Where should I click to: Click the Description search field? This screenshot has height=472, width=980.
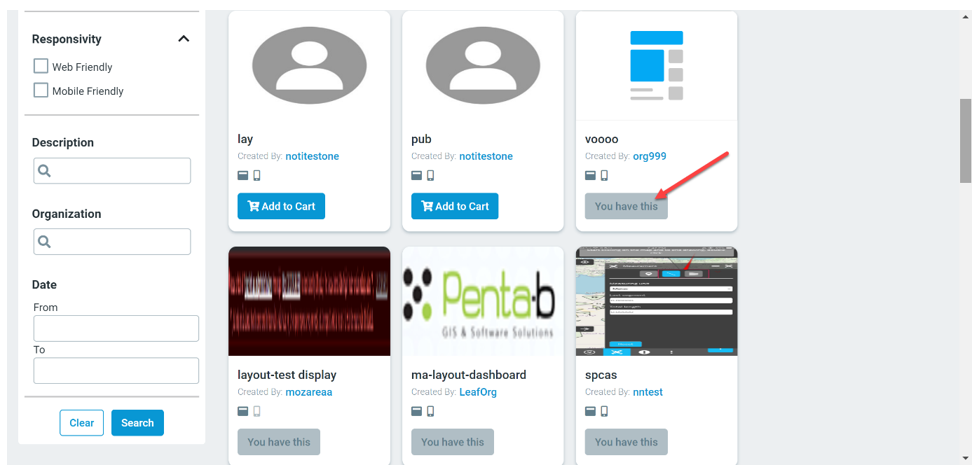pos(112,171)
